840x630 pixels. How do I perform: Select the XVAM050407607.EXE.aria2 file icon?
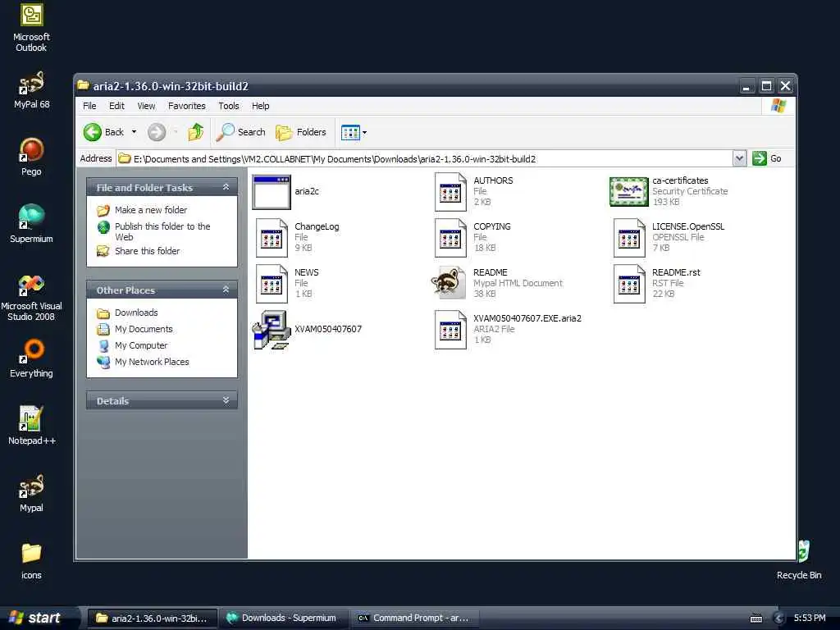450,330
